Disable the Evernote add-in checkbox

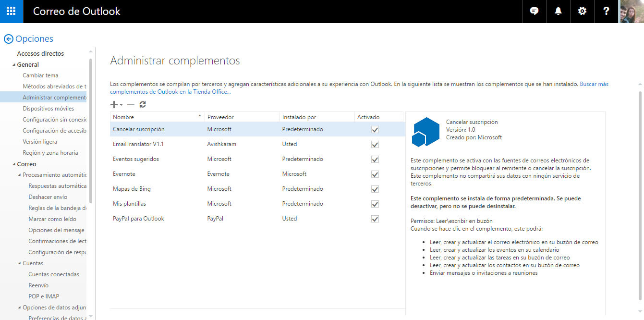375,174
